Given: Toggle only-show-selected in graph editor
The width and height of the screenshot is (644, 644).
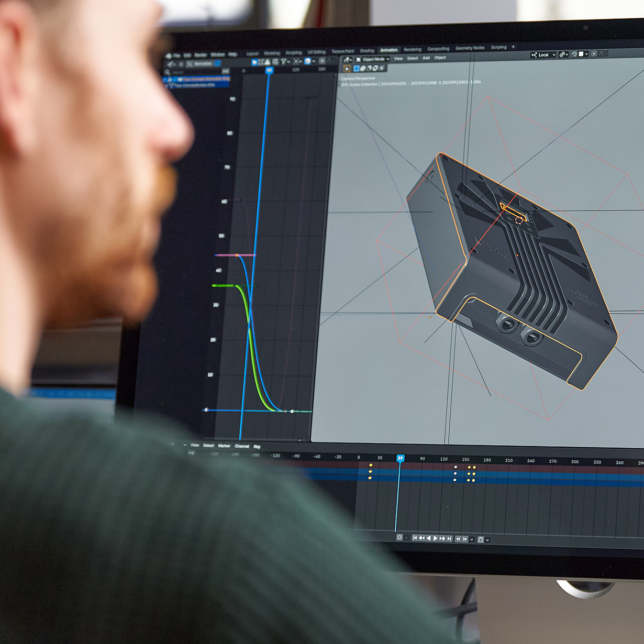Looking at the screenshot, I should (254, 62).
